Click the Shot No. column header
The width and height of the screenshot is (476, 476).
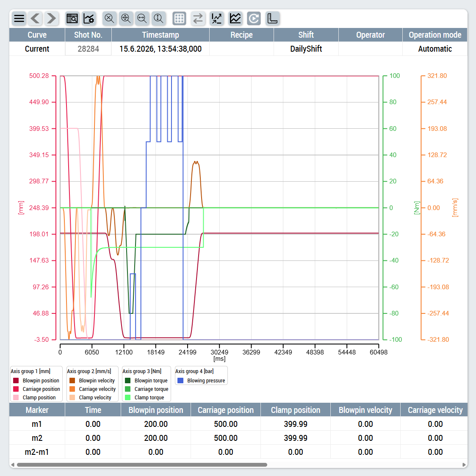tap(89, 35)
